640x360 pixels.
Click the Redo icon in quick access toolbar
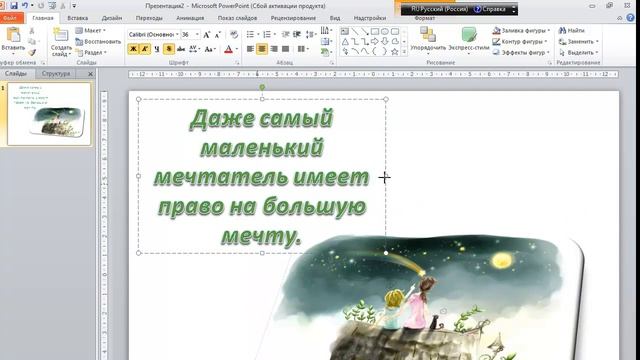[41, 6]
